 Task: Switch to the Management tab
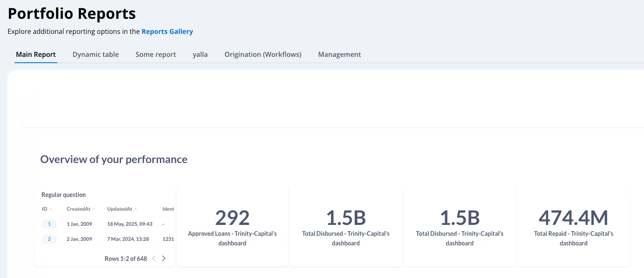[x=340, y=54]
